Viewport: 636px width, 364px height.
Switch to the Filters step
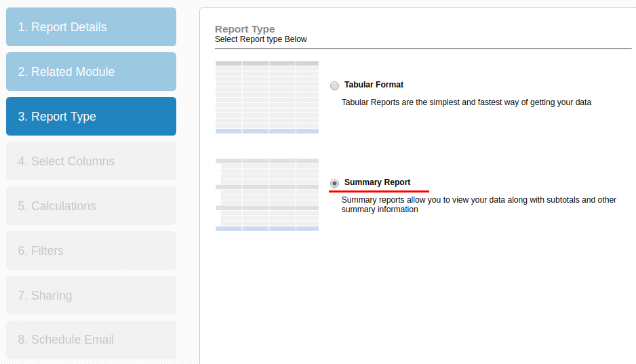tap(91, 251)
